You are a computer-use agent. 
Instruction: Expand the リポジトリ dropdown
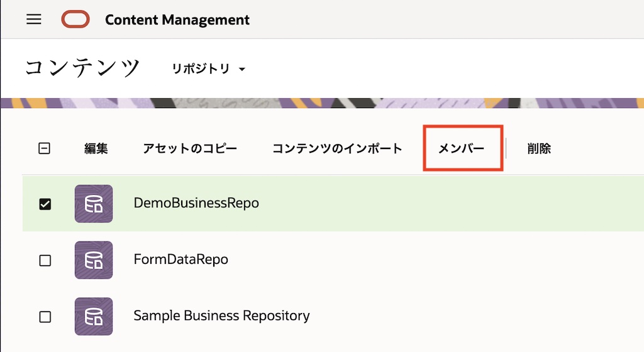click(x=208, y=69)
